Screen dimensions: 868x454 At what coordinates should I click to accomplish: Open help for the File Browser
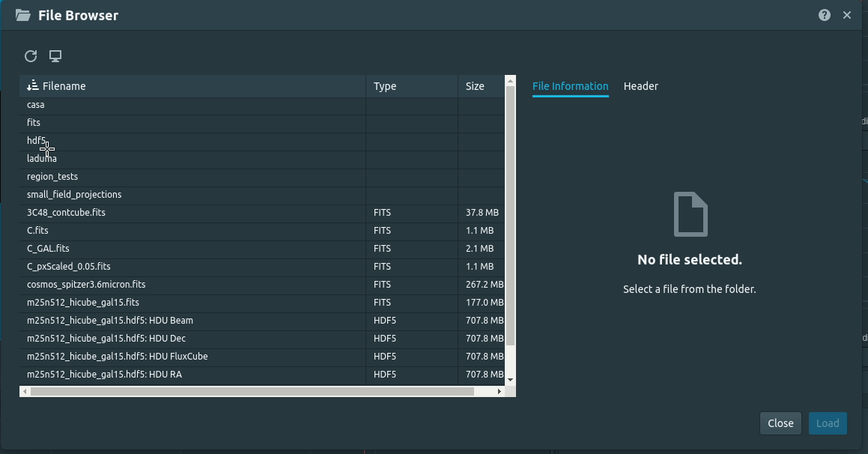pyautogui.click(x=825, y=14)
